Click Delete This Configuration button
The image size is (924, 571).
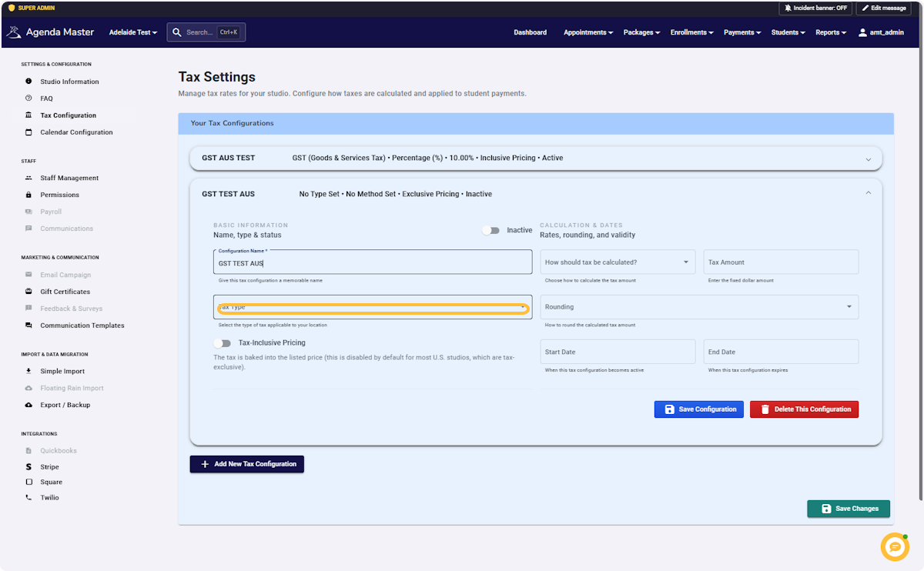click(x=804, y=409)
